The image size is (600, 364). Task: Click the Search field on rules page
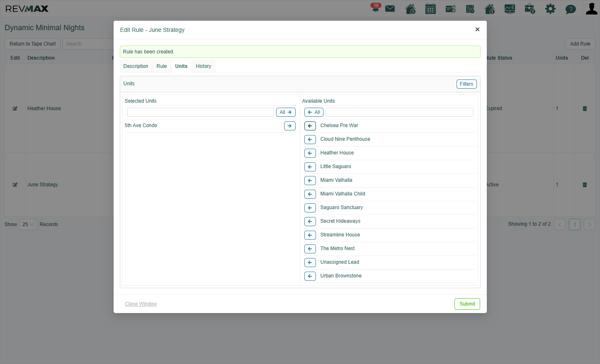coord(88,44)
